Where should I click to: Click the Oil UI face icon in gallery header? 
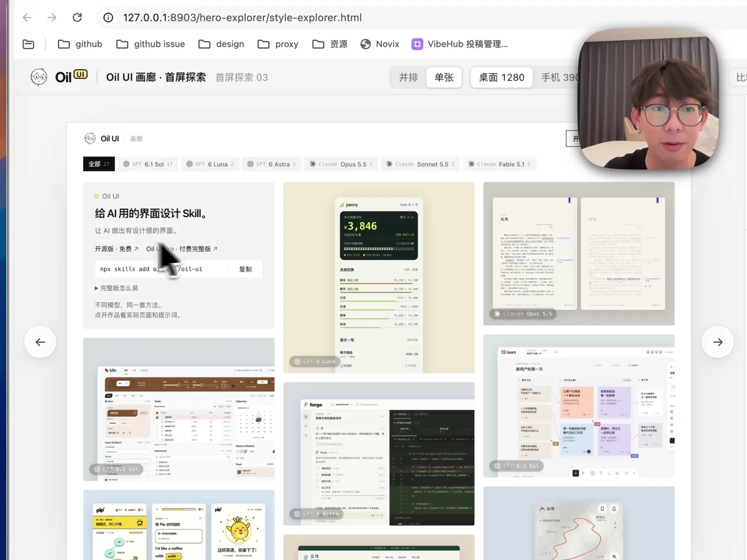[90, 139]
